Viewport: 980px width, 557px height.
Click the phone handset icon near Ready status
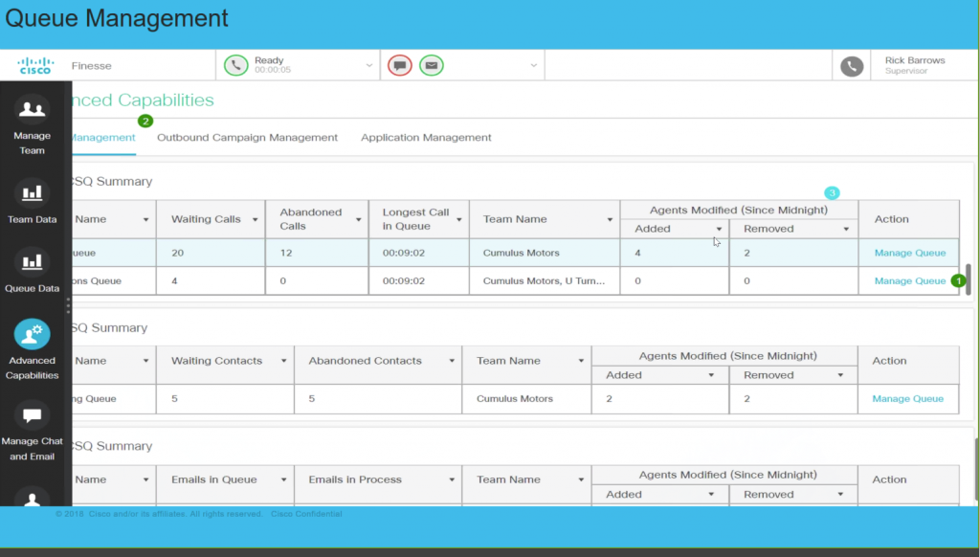[x=236, y=65]
